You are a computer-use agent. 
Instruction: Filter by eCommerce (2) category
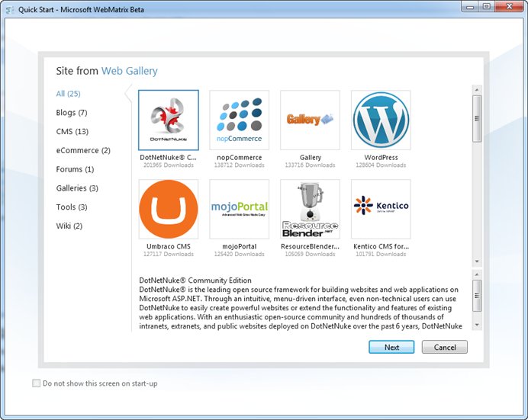pyautogui.click(x=83, y=150)
